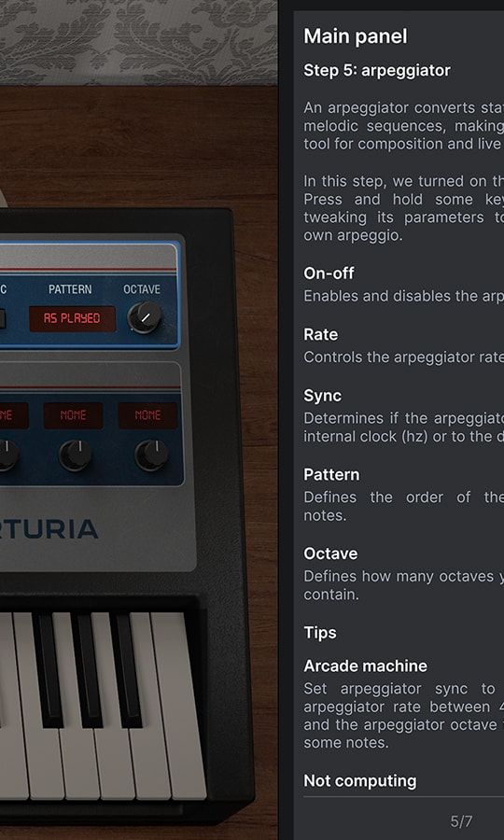
Task: Play the leftmost fully visible black key
Action: (x=48, y=669)
